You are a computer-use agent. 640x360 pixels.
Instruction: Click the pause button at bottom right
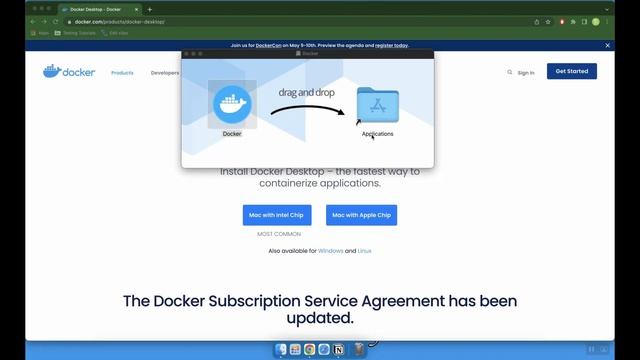tap(591, 349)
